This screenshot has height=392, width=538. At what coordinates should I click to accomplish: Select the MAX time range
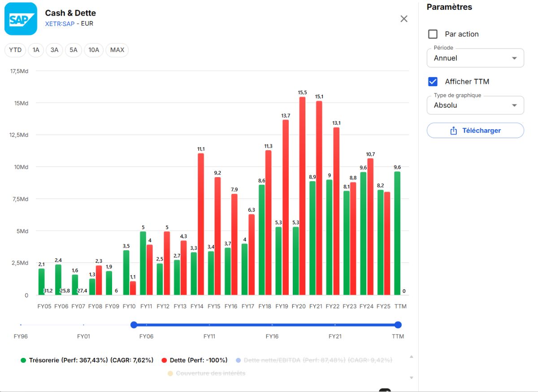tap(117, 50)
